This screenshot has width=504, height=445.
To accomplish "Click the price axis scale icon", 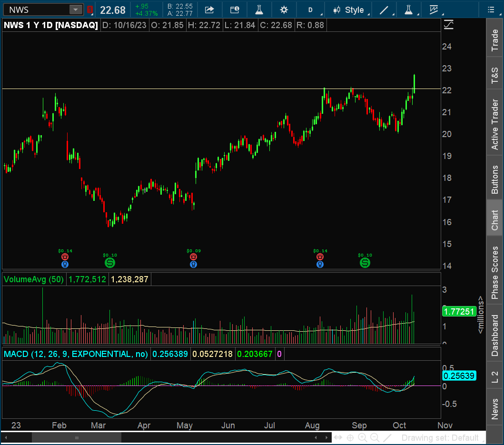I will pyautogui.click(x=449, y=25).
